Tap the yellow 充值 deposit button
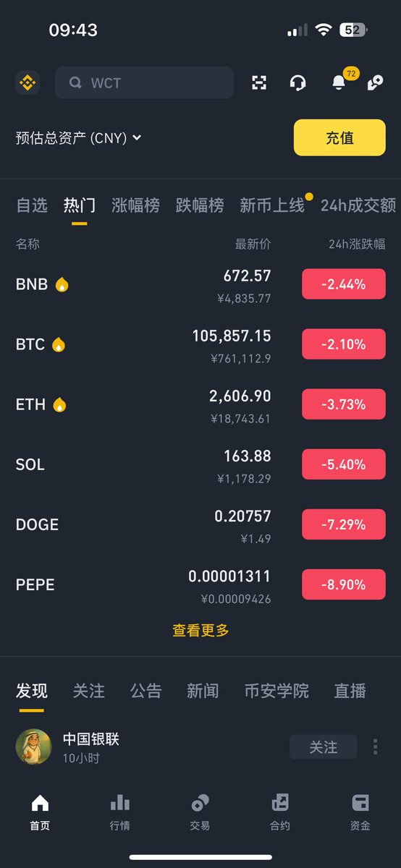This screenshot has height=868, width=401. [x=339, y=137]
